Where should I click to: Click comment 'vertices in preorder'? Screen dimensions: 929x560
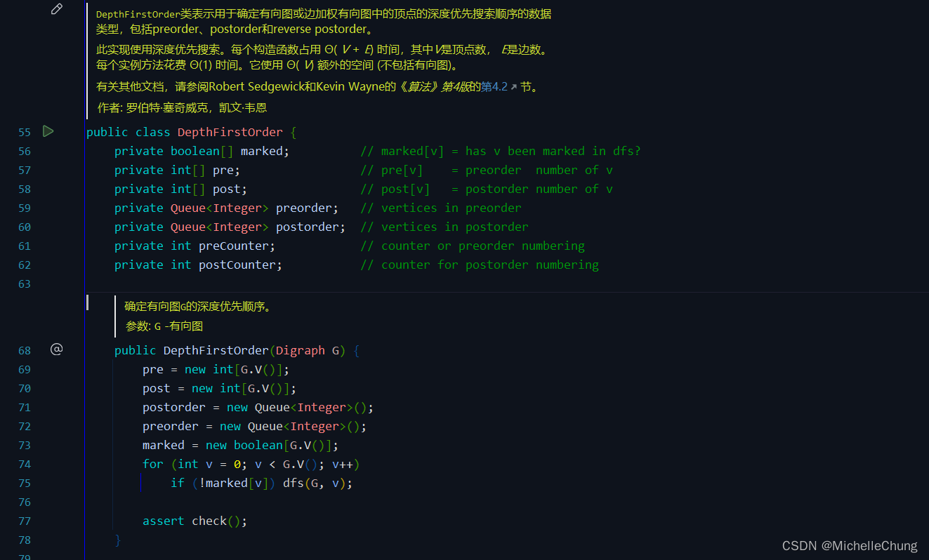coord(441,208)
